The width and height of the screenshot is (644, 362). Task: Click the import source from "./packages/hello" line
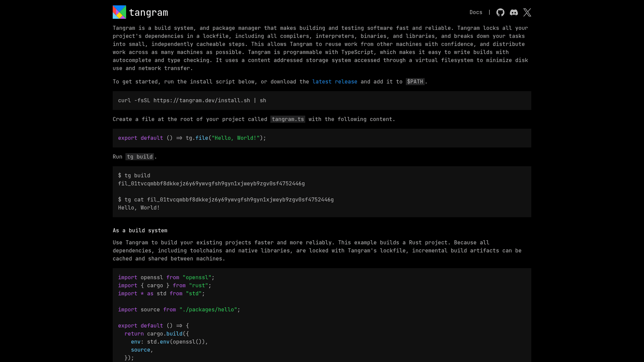pos(179,310)
